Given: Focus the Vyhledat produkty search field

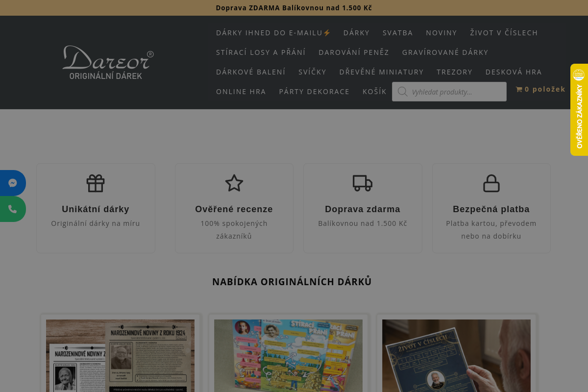Looking at the screenshot, I should pyautogui.click(x=449, y=92).
